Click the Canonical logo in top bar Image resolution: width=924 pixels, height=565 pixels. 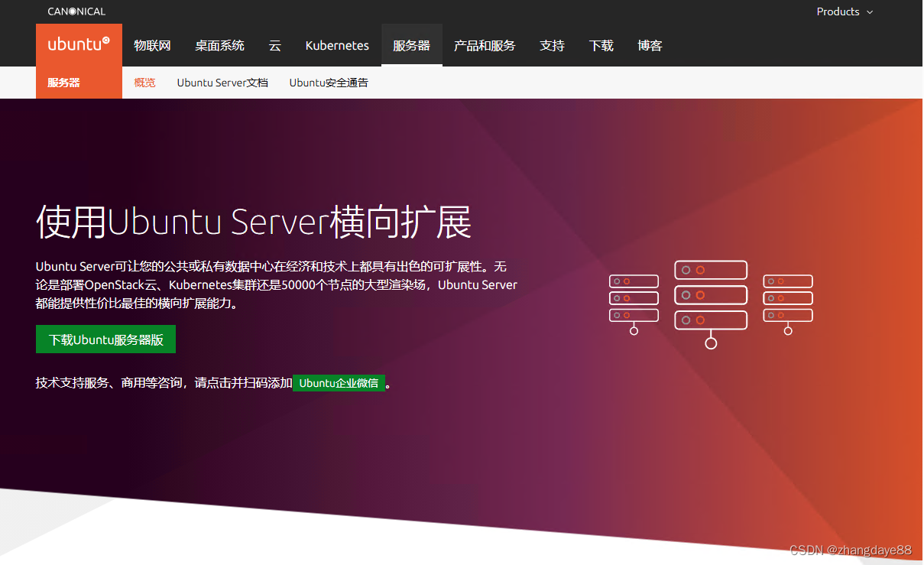click(76, 11)
